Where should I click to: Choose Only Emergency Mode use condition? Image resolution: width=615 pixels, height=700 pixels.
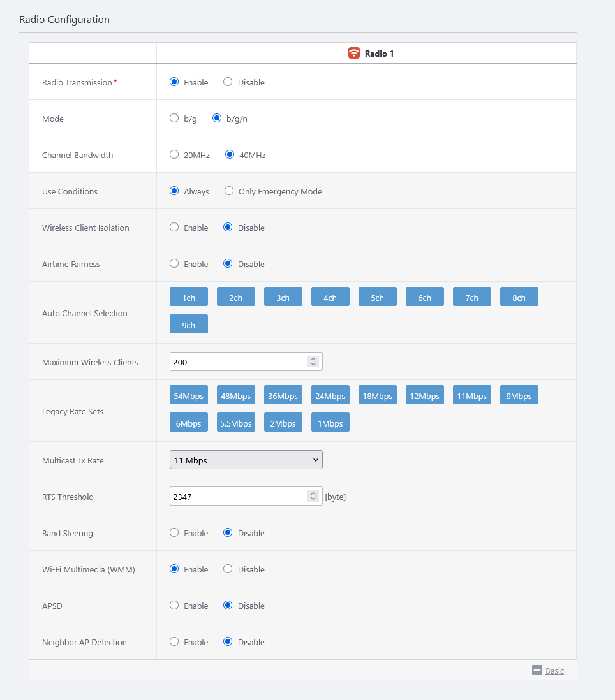pos(229,191)
